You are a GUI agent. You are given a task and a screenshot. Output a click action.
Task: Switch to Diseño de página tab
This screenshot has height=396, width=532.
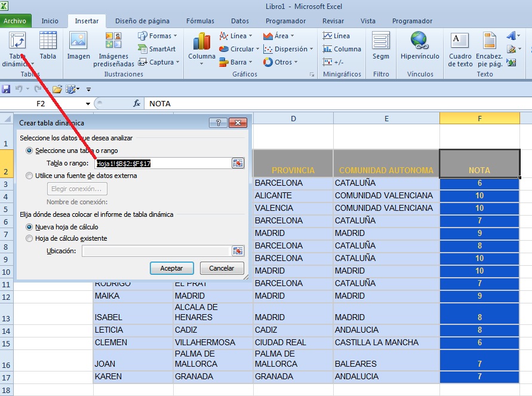click(142, 21)
